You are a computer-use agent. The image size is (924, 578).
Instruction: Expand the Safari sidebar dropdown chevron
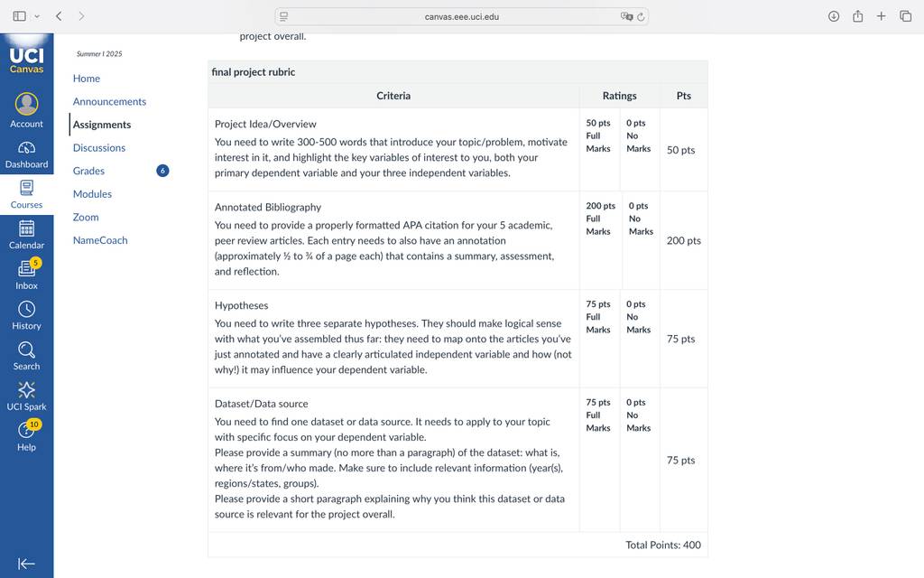37,16
